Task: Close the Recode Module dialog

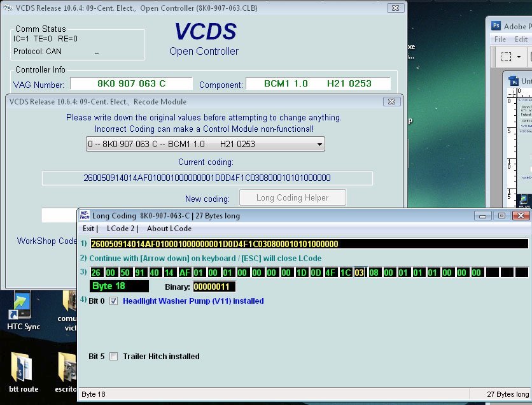Action: [391, 102]
